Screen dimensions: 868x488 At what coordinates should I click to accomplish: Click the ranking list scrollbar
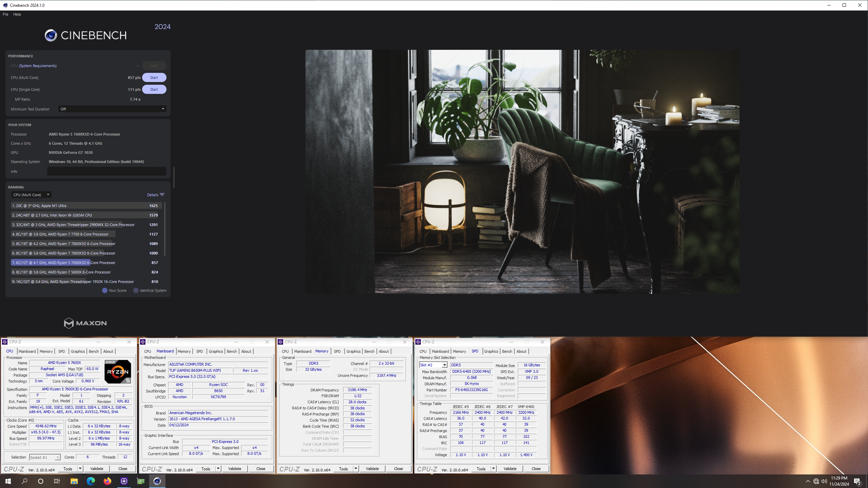tap(165, 229)
